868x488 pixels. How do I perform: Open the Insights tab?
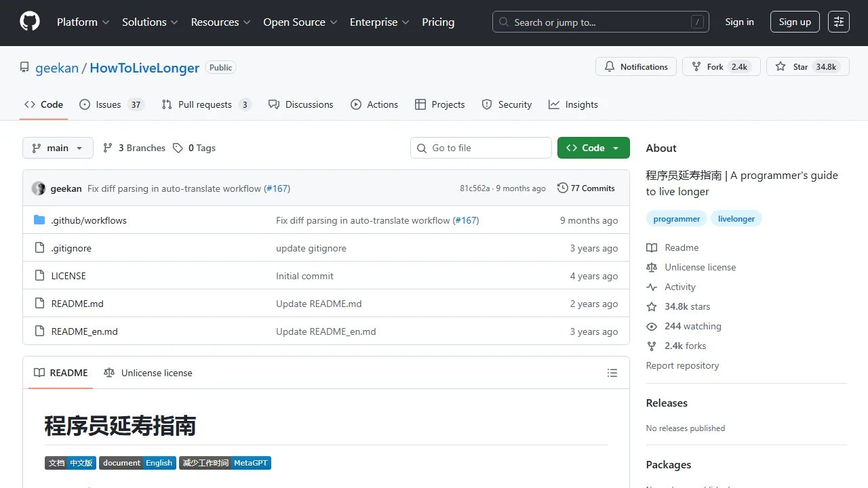(574, 104)
